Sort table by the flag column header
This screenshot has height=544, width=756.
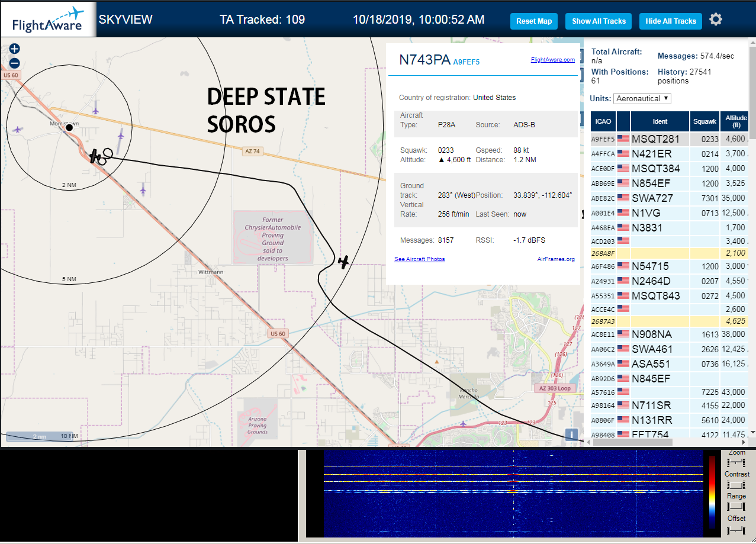click(x=623, y=121)
